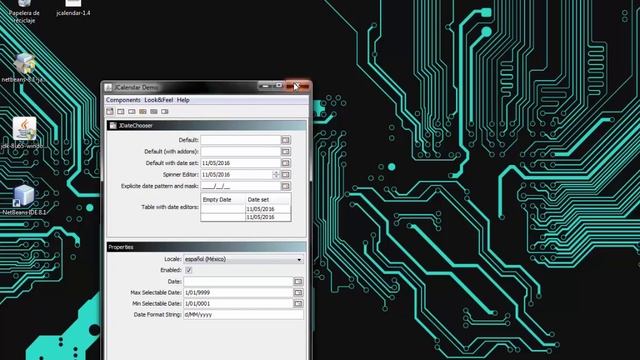Click the Properties Date input field
The image size is (640, 360).
[x=238, y=281]
